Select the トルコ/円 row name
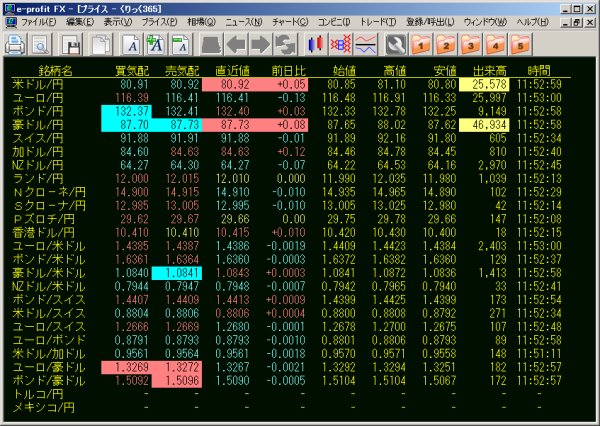Screen dimensions: 600x426 (x=38, y=394)
